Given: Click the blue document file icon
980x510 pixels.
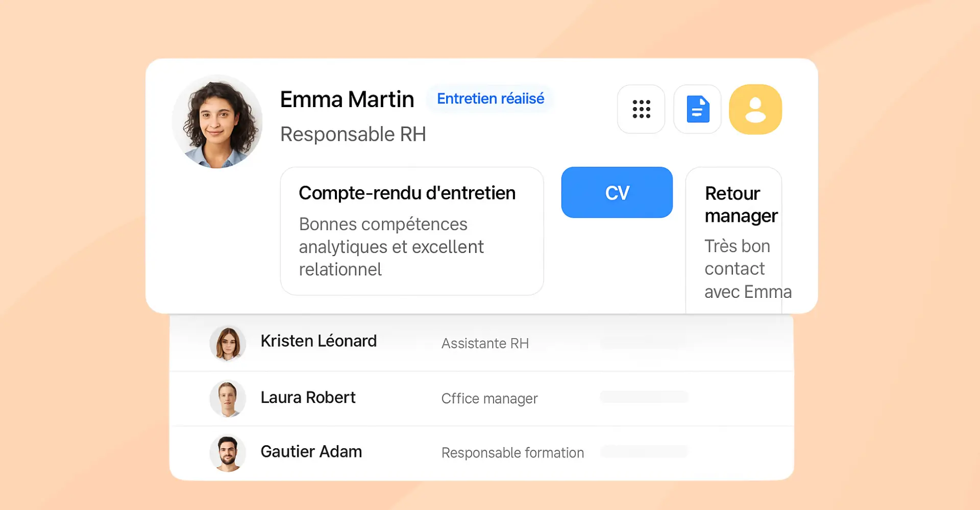Looking at the screenshot, I should 697,109.
